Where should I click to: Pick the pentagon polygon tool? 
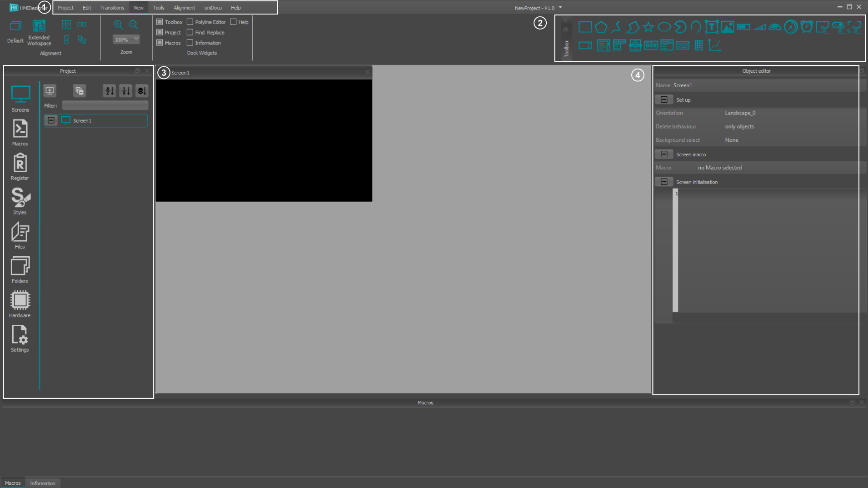(601, 27)
